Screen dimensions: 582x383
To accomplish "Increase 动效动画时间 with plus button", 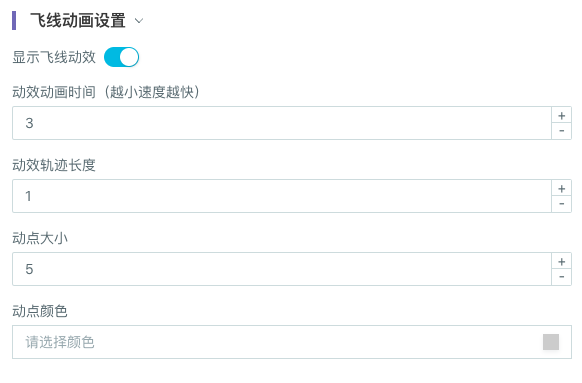I will coord(562,116).
